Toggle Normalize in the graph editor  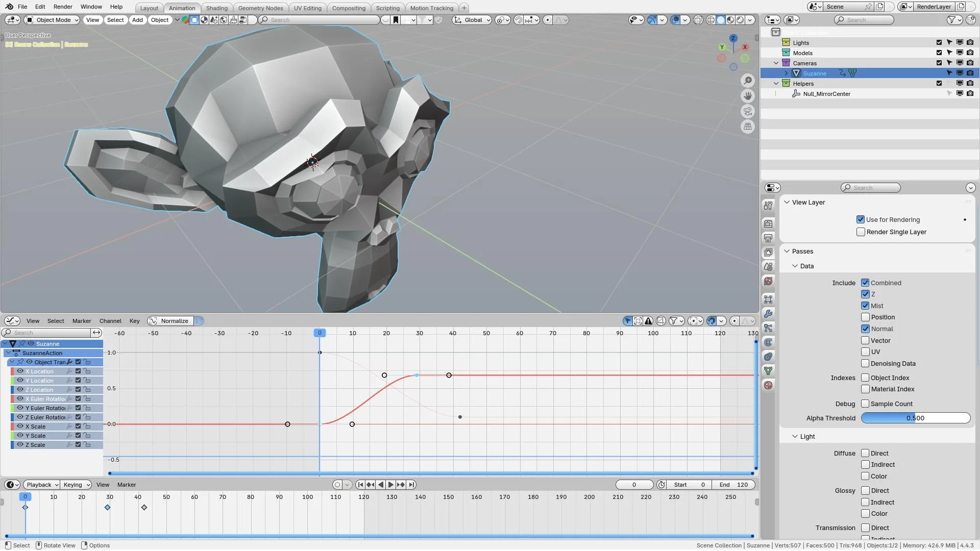(169, 321)
